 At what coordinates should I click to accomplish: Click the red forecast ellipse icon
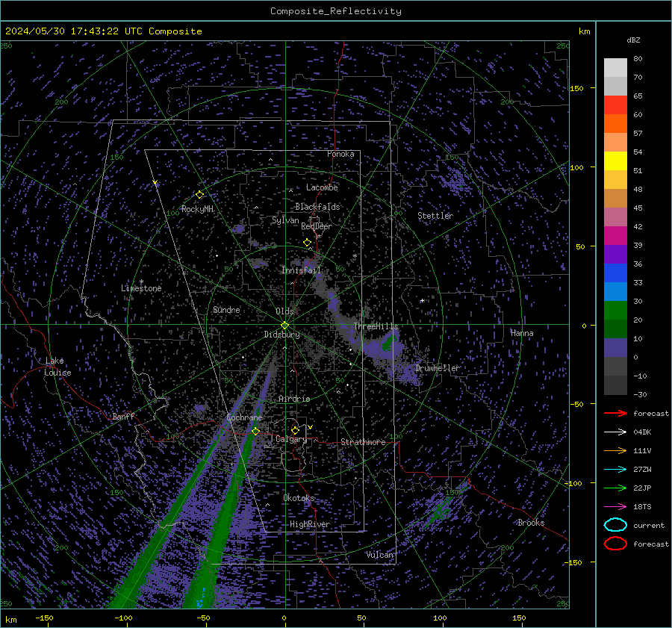(x=615, y=544)
